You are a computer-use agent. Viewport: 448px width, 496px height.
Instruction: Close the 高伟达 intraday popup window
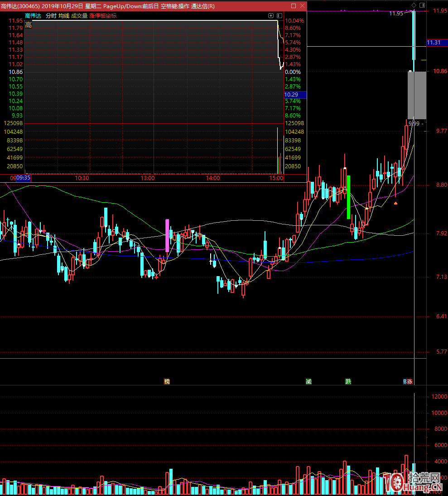pyautogui.click(x=302, y=6)
